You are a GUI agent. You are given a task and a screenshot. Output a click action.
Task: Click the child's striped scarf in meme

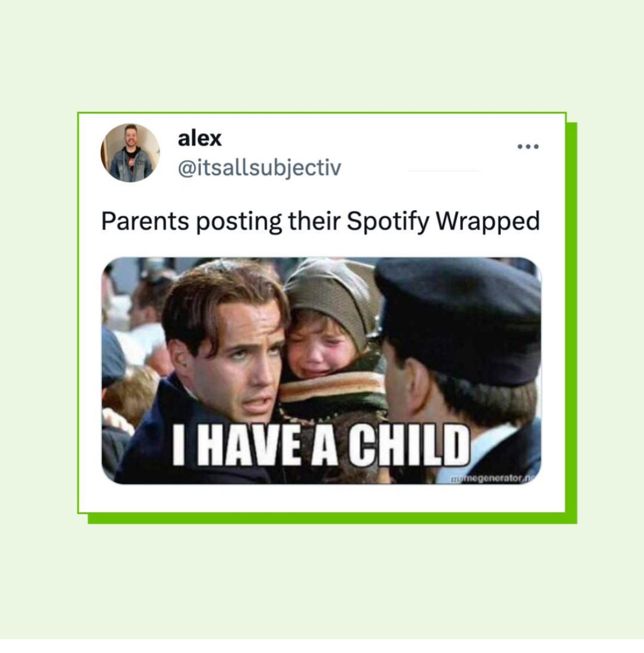[333, 387]
